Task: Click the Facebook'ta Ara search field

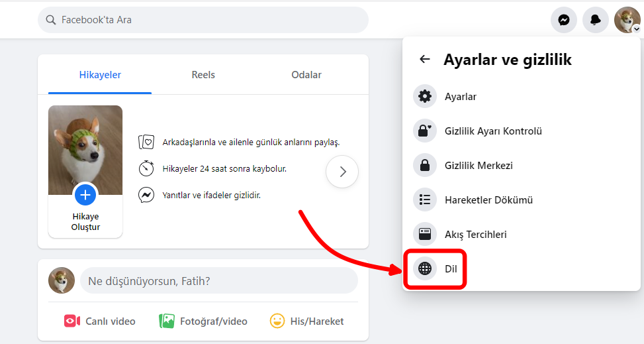Action: [x=203, y=20]
